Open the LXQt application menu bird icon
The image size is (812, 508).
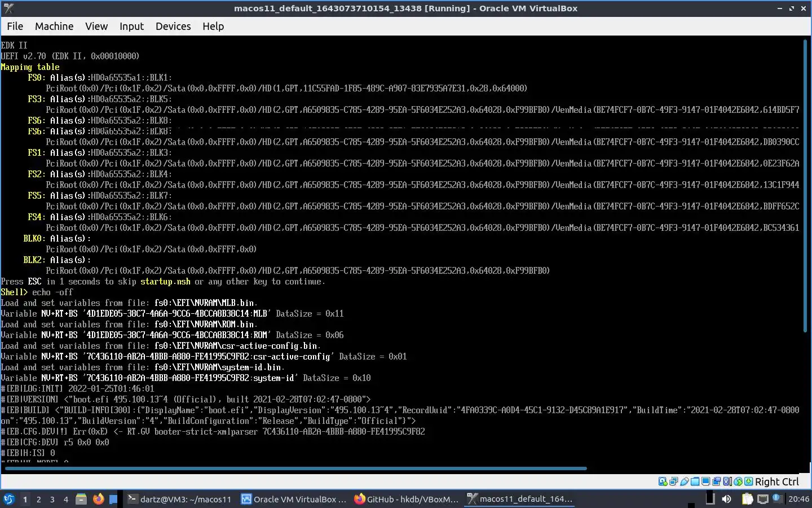9,499
